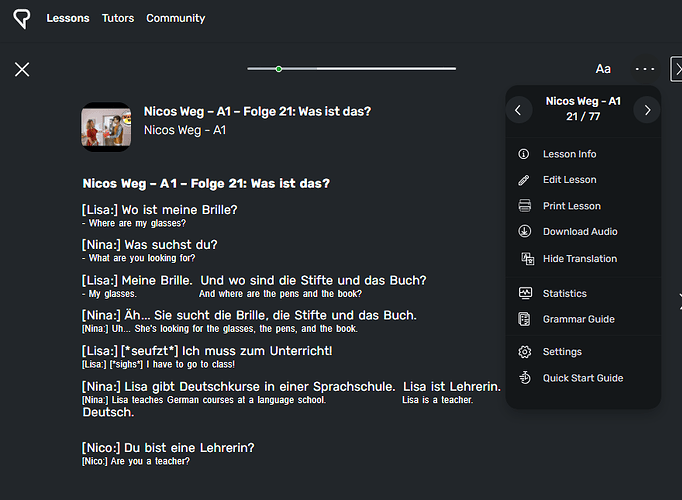682x500 pixels.
Task: Open Lesson Info icon
Action: tap(524, 154)
